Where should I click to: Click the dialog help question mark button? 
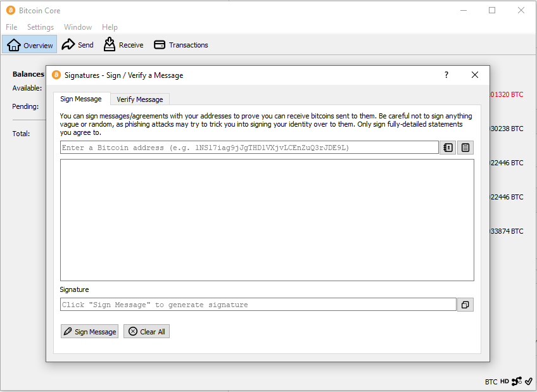click(446, 75)
